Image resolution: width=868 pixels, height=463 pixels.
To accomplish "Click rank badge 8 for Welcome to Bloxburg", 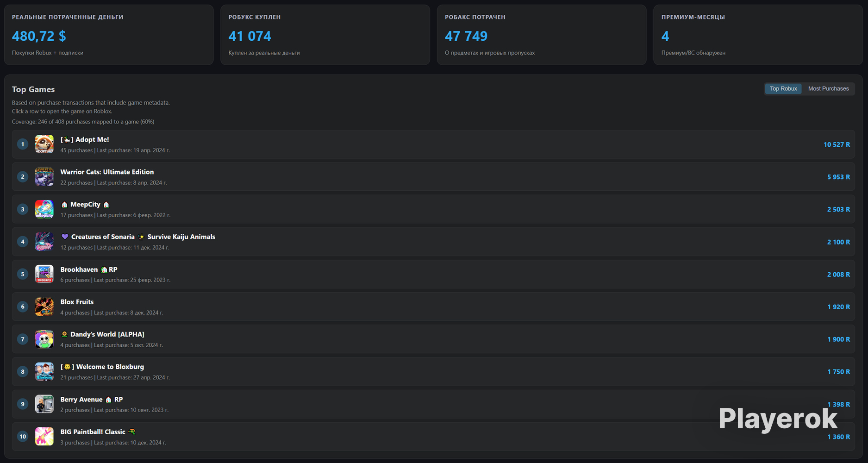I will [23, 371].
